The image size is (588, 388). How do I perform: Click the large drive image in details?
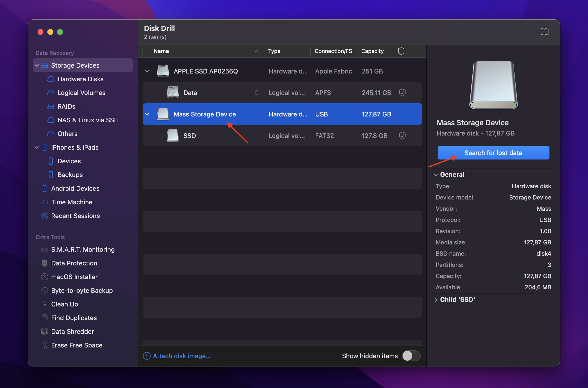pyautogui.click(x=493, y=85)
